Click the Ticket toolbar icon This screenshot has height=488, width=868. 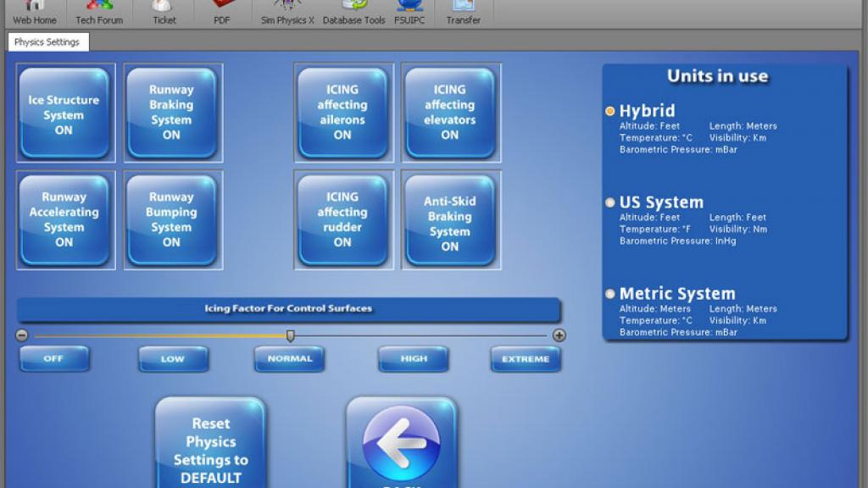pos(164,12)
